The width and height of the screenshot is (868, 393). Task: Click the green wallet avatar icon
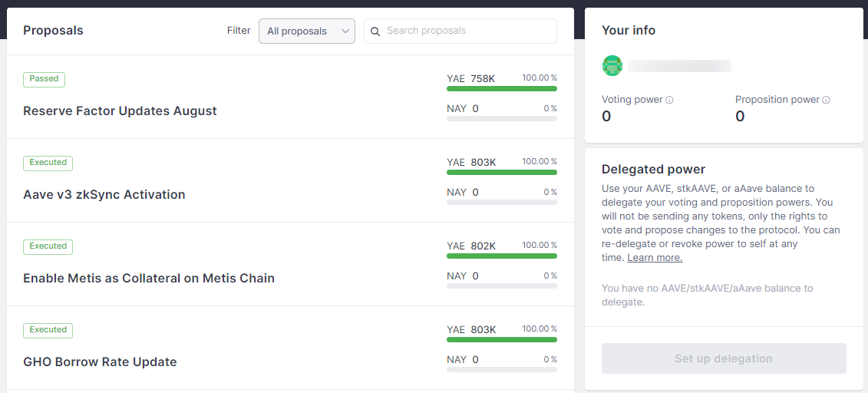[x=612, y=66]
